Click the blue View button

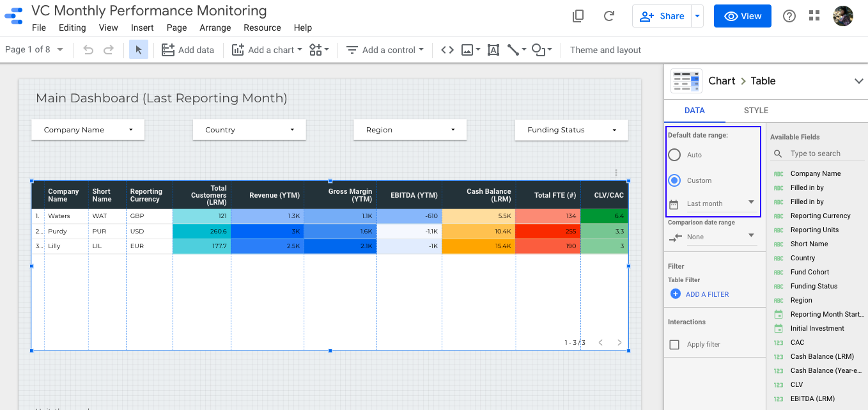(x=742, y=16)
